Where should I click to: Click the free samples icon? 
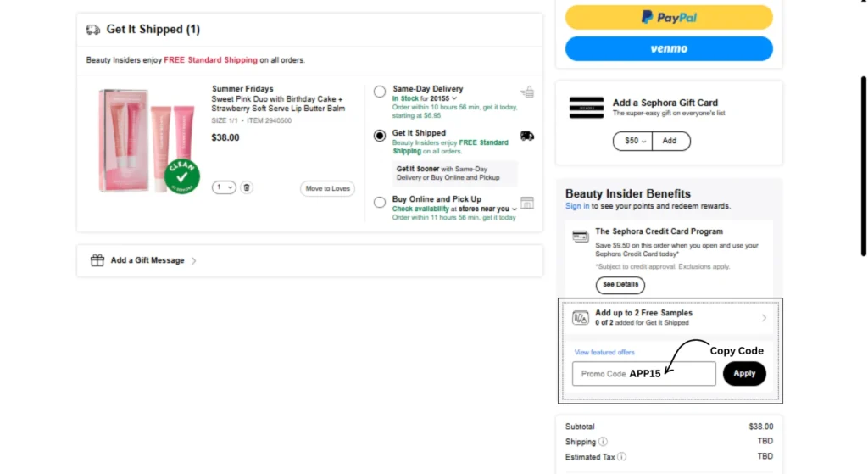(581, 318)
